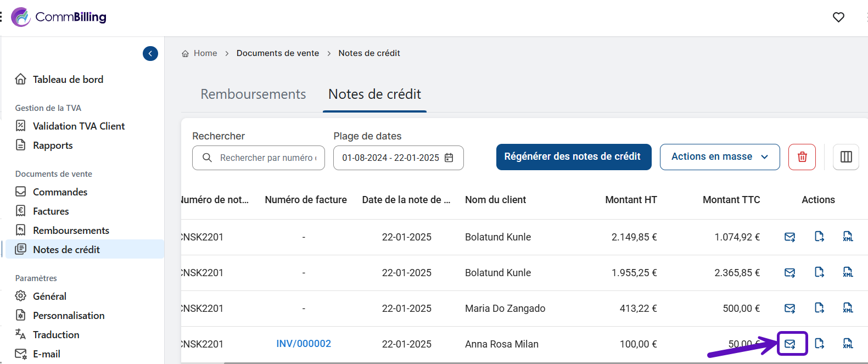Click the red trash delete button
Image resolution: width=868 pixels, height=364 pixels.
(x=802, y=157)
